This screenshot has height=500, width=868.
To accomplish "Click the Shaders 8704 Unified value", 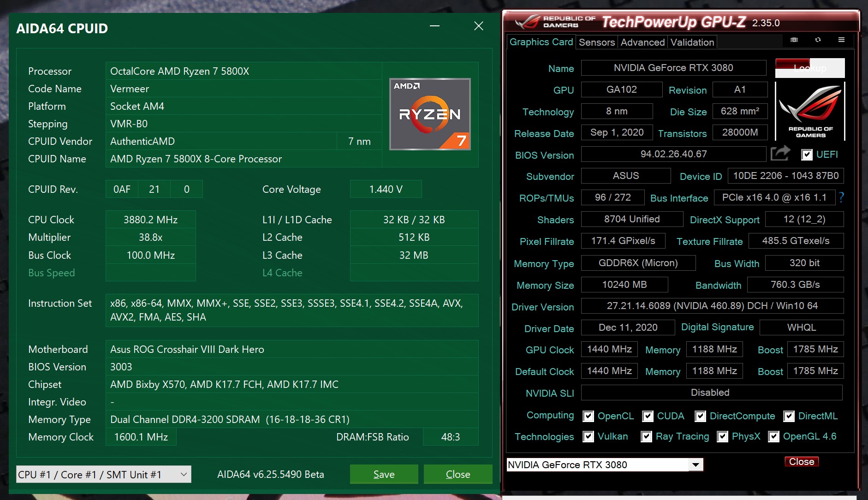I will pos(632,219).
